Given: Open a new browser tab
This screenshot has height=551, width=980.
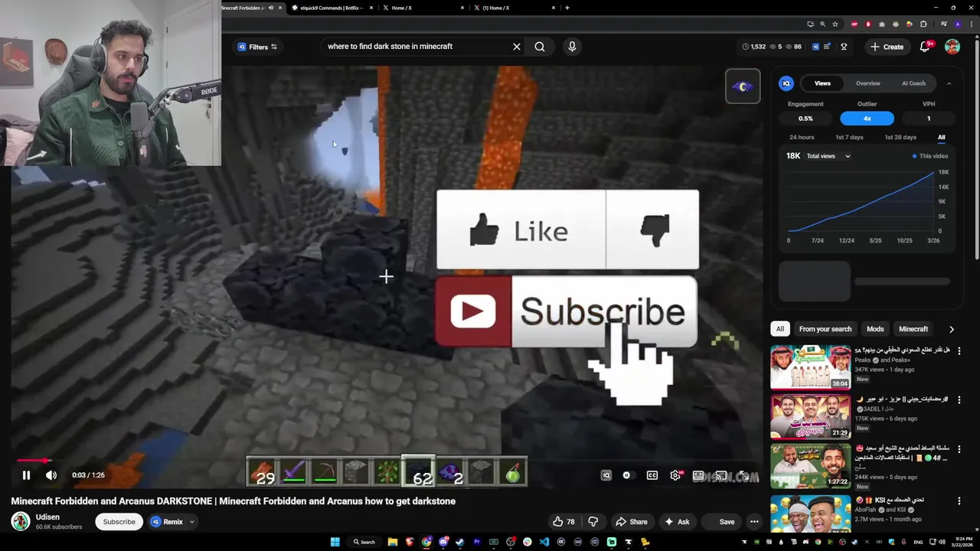Looking at the screenshot, I should pos(567,8).
